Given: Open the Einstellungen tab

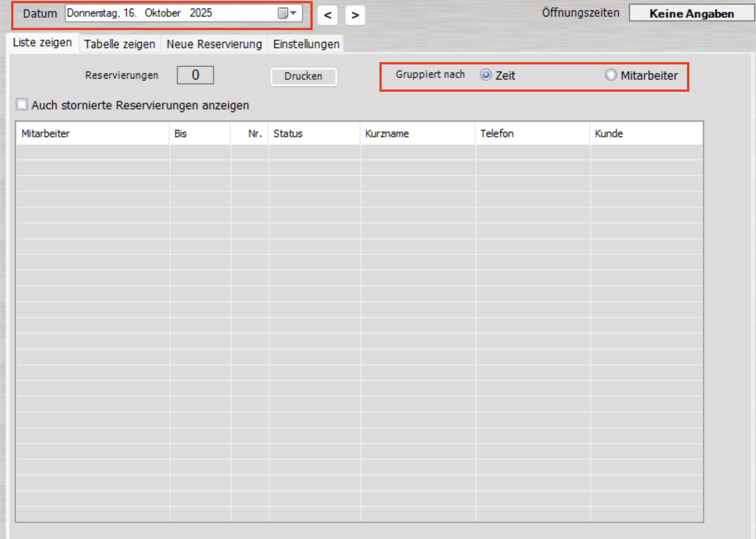Looking at the screenshot, I should click(305, 44).
